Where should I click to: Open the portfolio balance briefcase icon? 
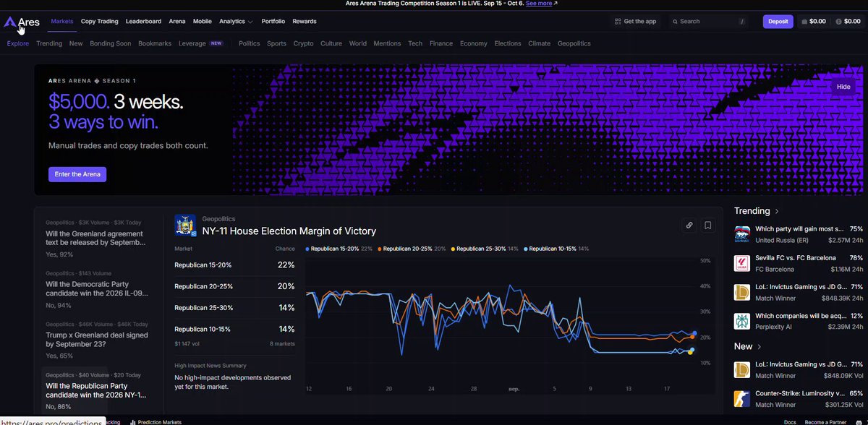804,22
